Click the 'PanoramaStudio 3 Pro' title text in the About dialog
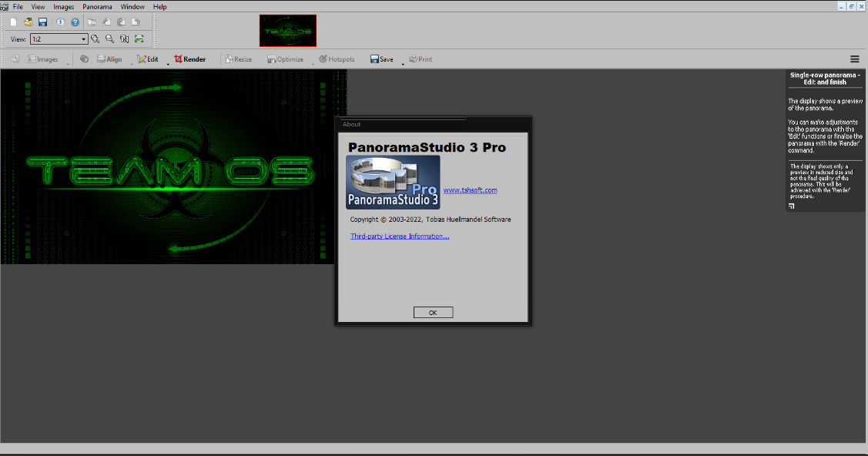This screenshot has width=868, height=456. (x=427, y=147)
